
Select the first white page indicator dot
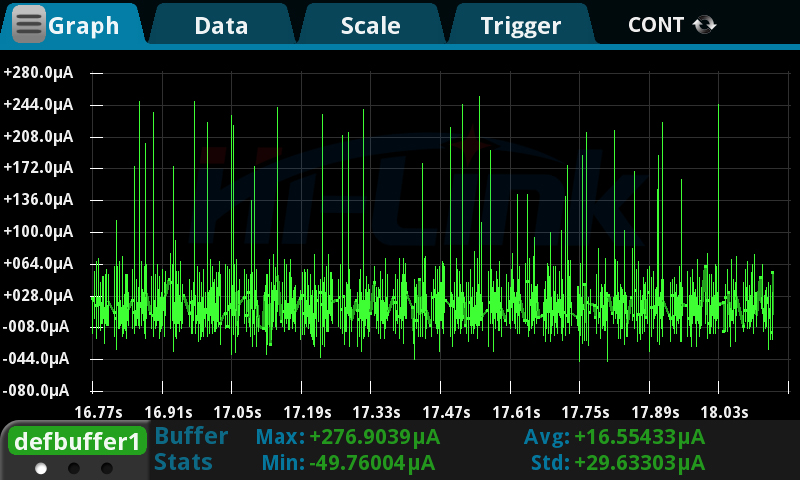tap(41, 468)
